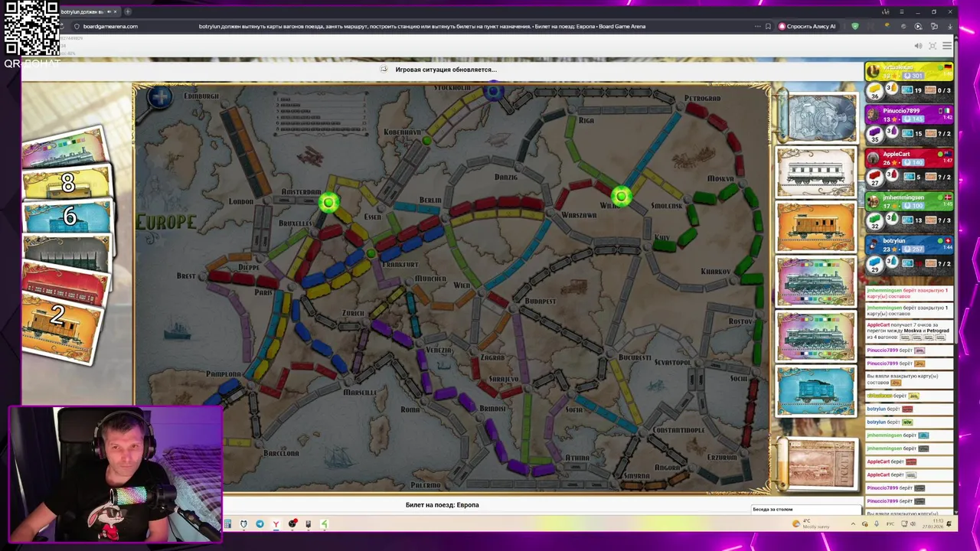Click the green station marker near Amsterdam
980x551 pixels.
coord(328,202)
